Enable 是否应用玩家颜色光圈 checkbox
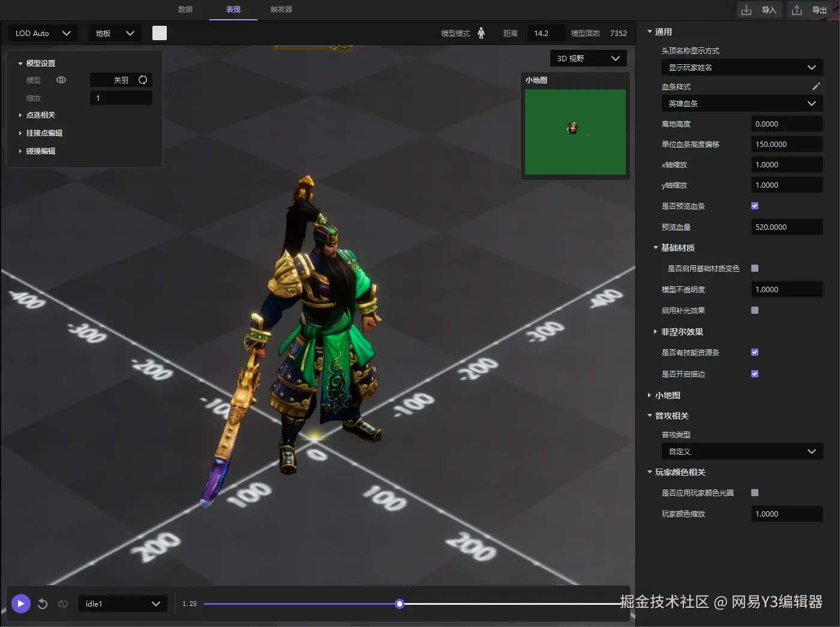The image size is (840, 627). pos(755,493)
